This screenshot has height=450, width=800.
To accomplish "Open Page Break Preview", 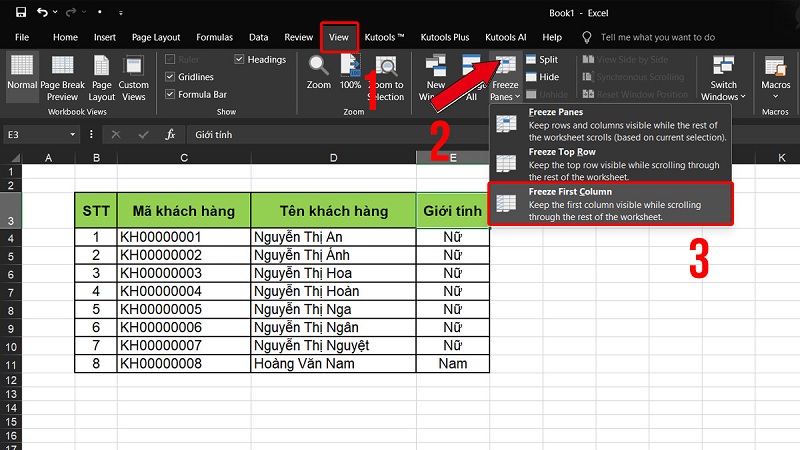I will [63, 78].
